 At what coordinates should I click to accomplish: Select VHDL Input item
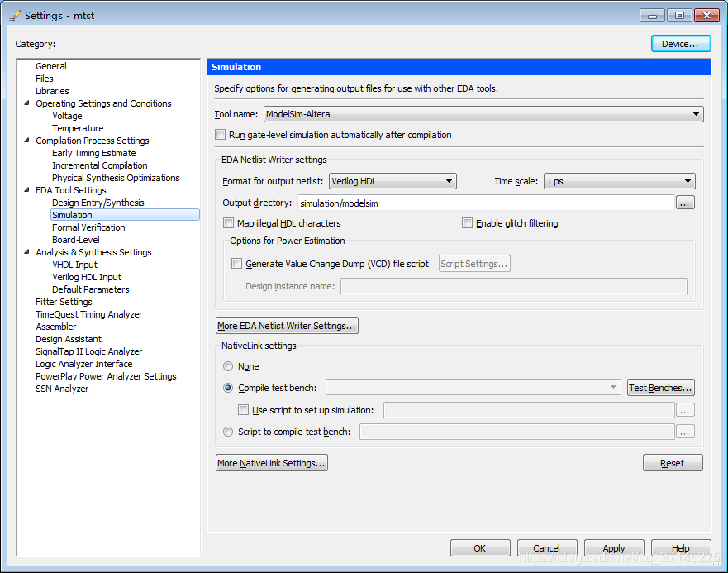(74, 265)
